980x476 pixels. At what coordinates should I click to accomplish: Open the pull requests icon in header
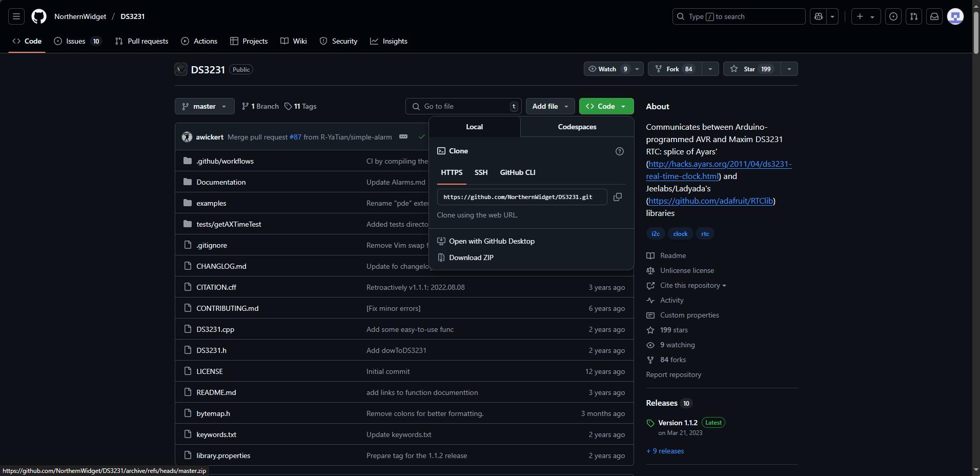914,16
